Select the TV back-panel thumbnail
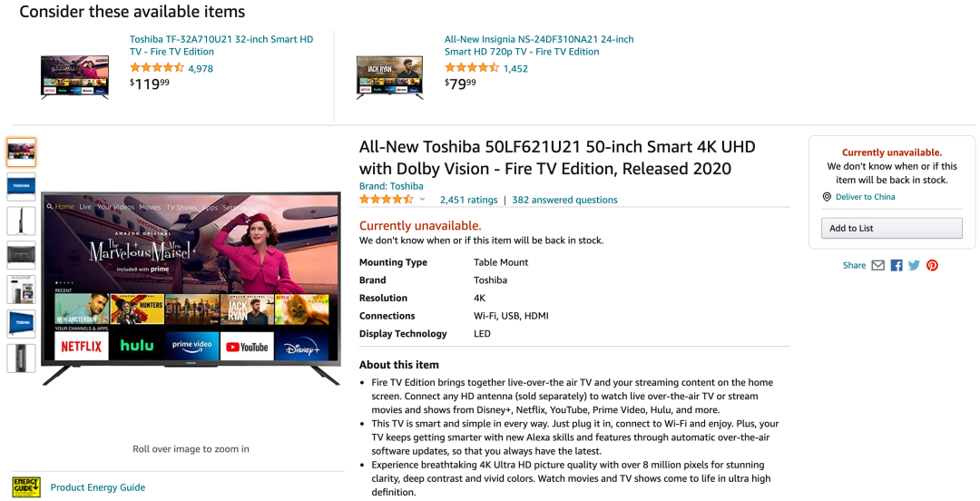The width and height of the screenshot is (980, 501). coord(21,255)
